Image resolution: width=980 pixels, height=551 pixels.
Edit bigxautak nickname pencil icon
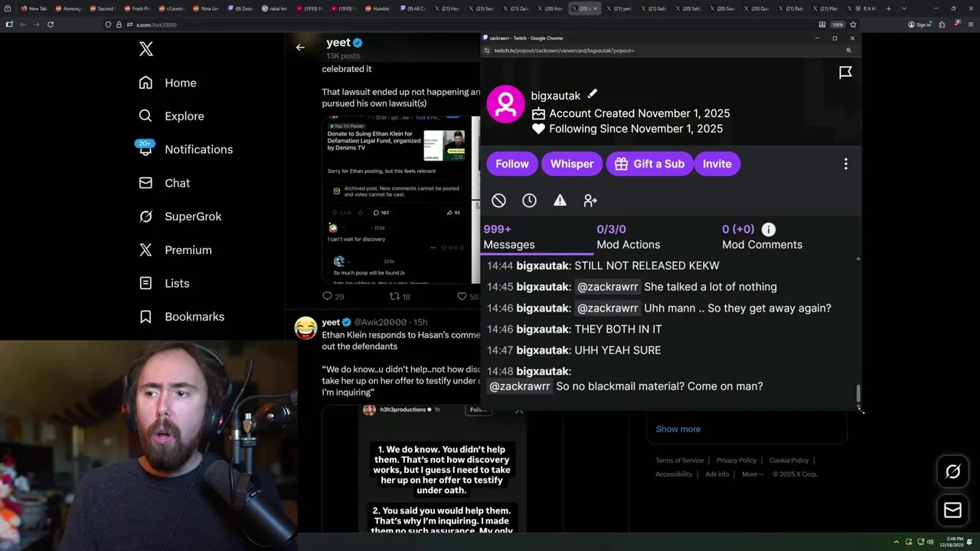click(592, 94)
